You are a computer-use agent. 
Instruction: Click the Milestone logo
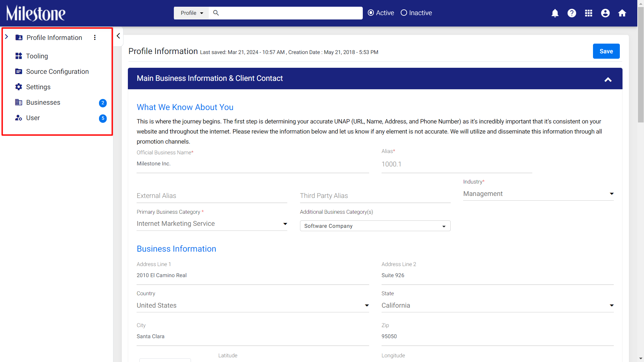tap(36, 13)
